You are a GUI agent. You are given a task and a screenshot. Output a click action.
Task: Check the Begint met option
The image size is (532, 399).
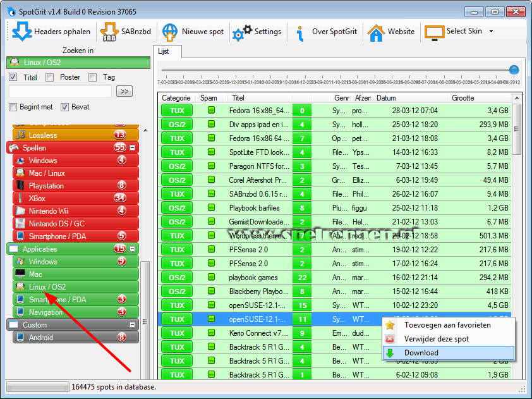(x=13, y=107)
